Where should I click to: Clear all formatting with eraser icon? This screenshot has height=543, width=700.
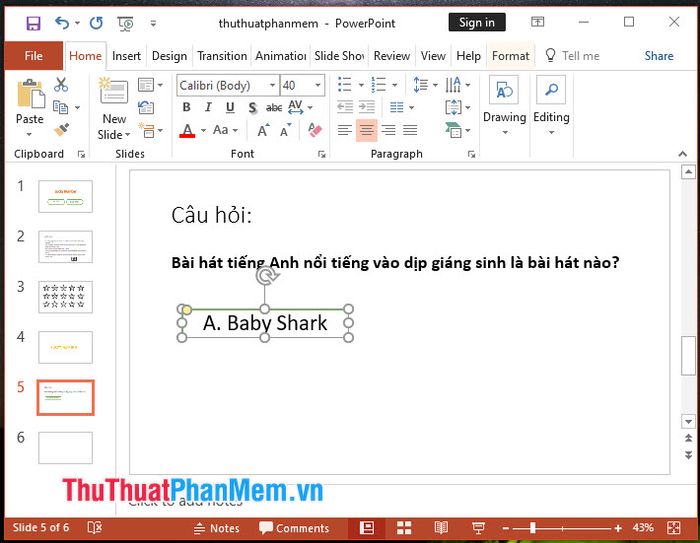pyautogui.click(x=315, y=130)
